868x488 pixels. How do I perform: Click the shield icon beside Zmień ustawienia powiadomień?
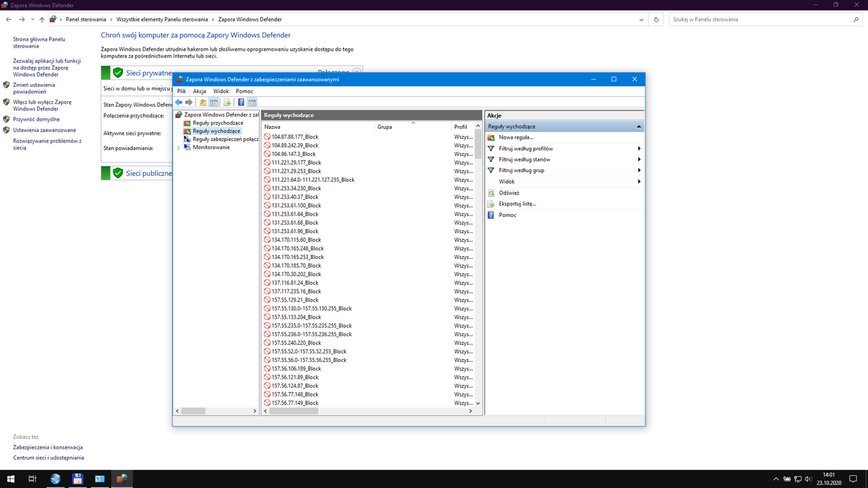click(x=6, y=85)
